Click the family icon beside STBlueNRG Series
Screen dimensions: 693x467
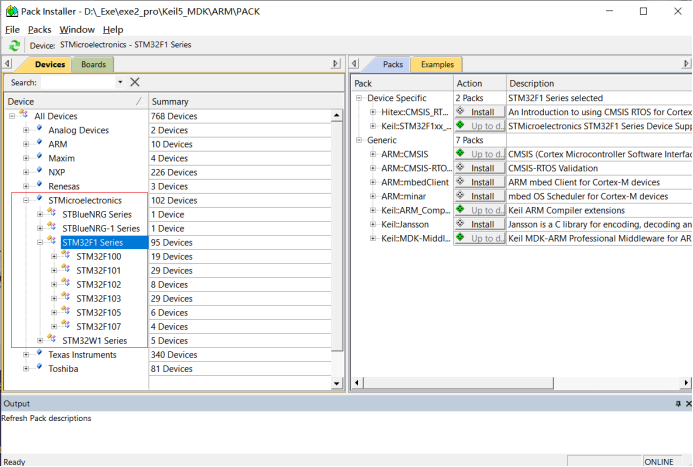pos(52,213)
